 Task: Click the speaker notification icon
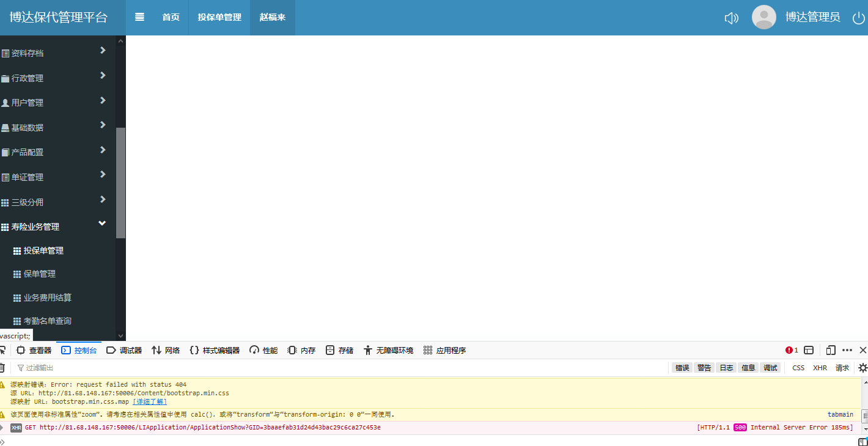(731, 18)
